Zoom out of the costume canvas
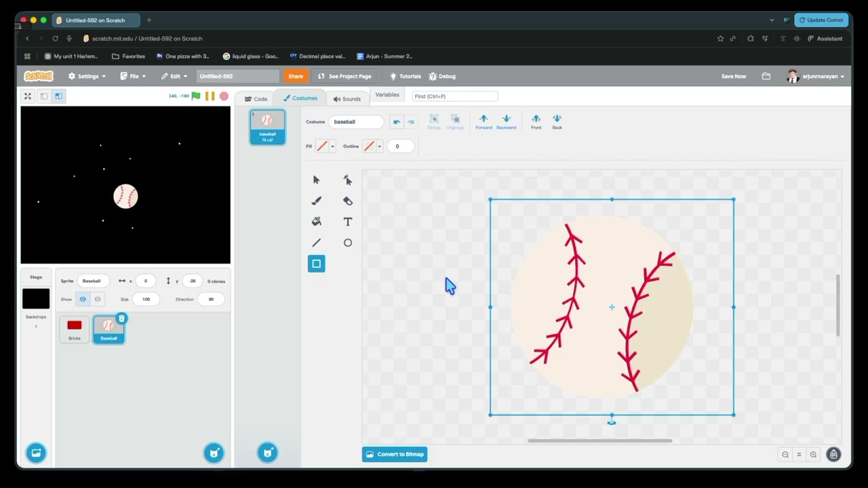 coord(785,455)
